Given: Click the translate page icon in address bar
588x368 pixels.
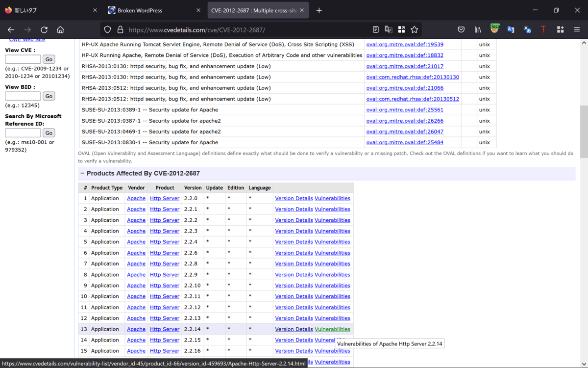Looking at the screenshot, I should point(389,29).
